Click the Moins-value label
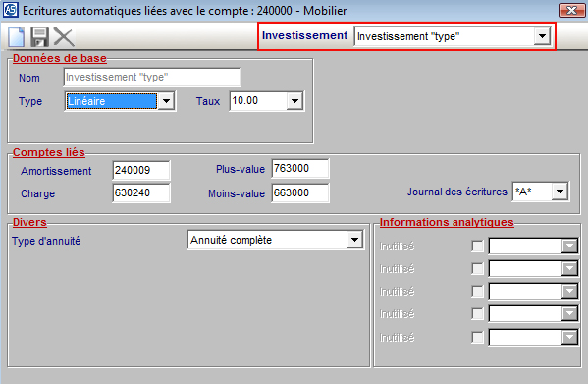 tap(237, 193)
